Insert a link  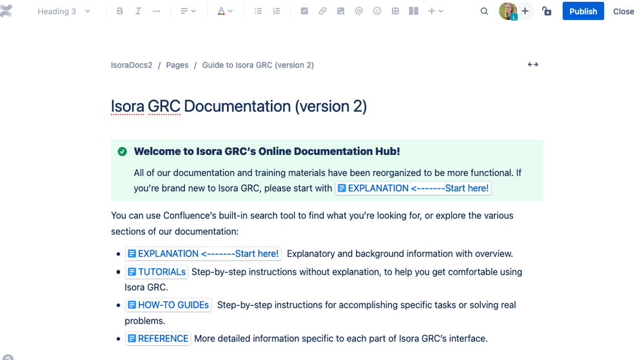[322, 11]
